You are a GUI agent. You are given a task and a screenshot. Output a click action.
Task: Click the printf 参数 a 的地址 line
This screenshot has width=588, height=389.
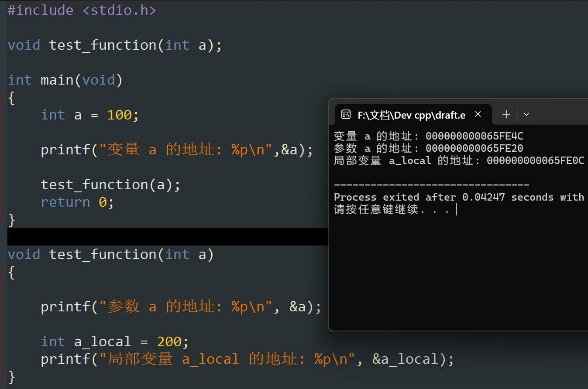pos(181,307)
